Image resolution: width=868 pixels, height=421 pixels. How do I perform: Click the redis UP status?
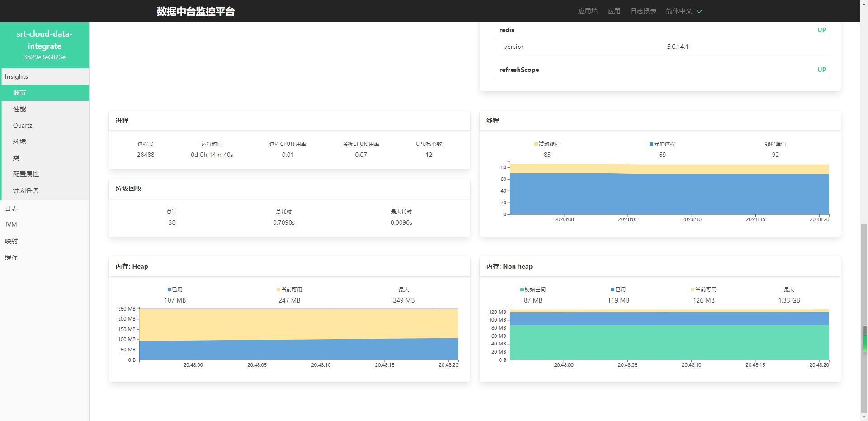coord(821,30)
